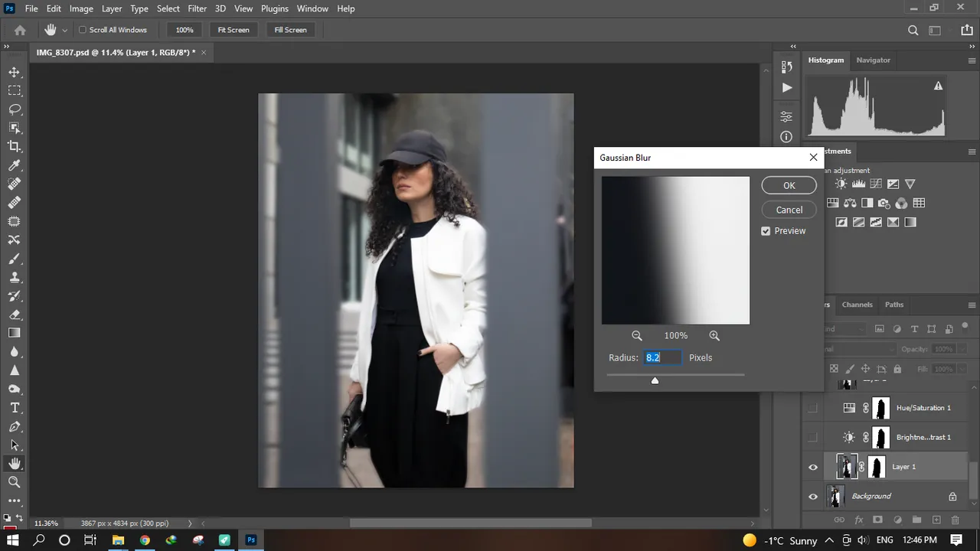Zoom in the Gaussian Blur preview
The height and width of the screenshot is (551, 980).
coord(714,335)
